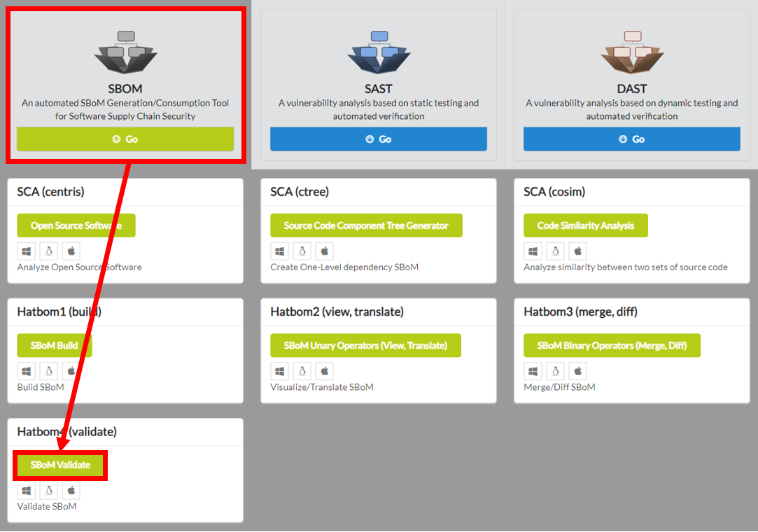
Task: Click Windows icon under SCA (centris)
Action: pyautogui.click(x=27, y=251)
